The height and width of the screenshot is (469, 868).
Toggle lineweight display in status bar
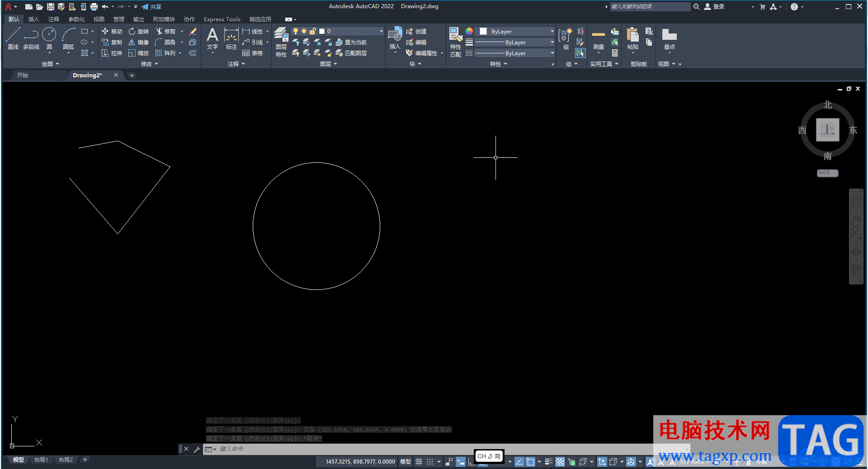pos(548,462)
